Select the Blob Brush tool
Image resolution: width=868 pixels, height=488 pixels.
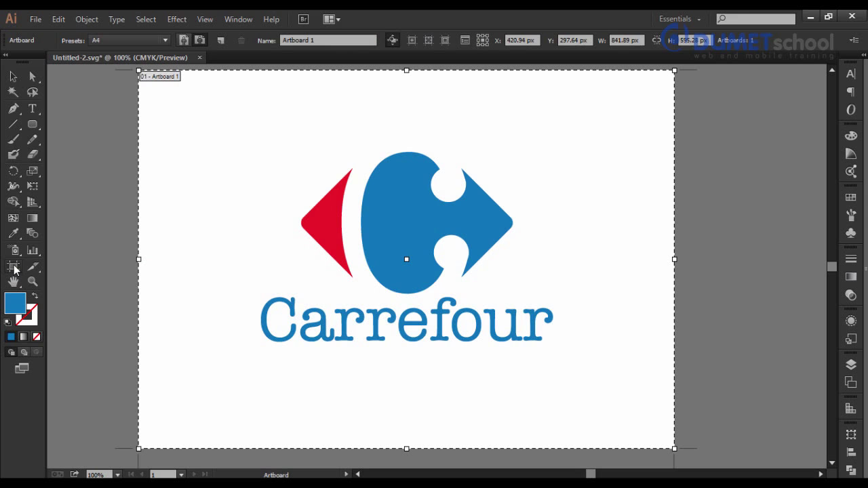[13, 155]
